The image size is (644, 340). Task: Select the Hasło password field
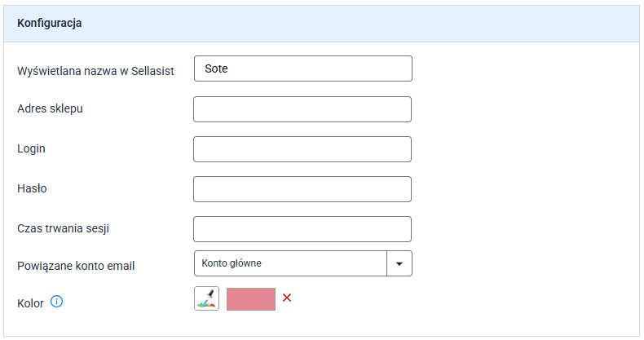302,189
